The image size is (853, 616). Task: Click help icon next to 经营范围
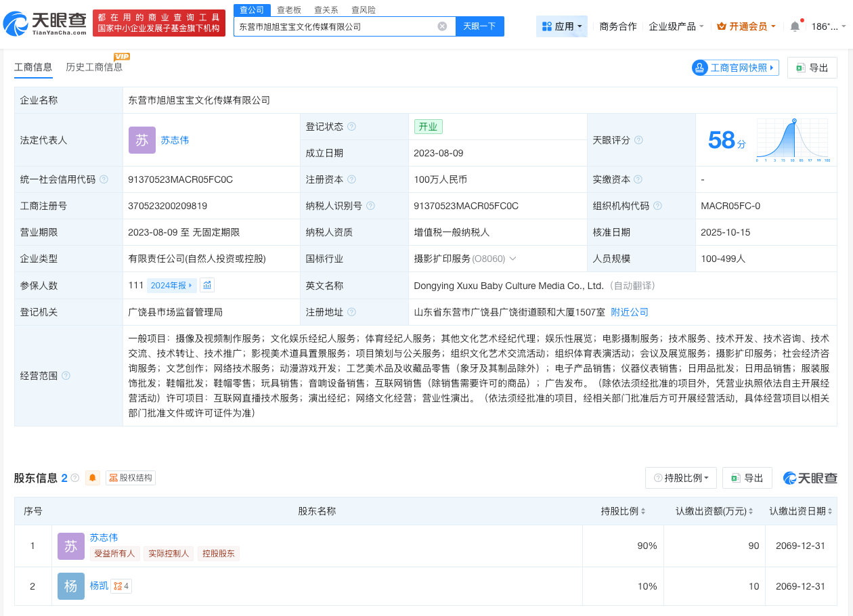66,376
